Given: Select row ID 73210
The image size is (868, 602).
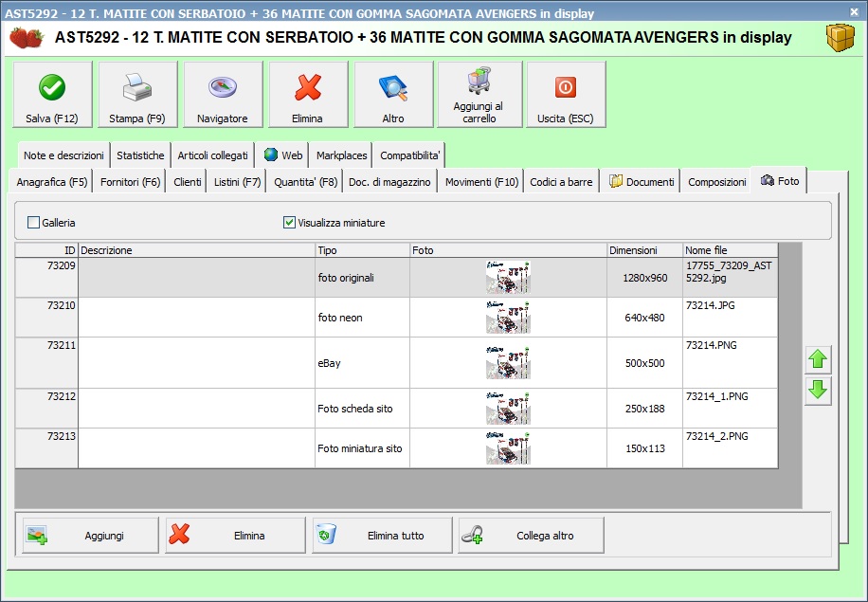Looking at the screenshot, I should point(46,318).
